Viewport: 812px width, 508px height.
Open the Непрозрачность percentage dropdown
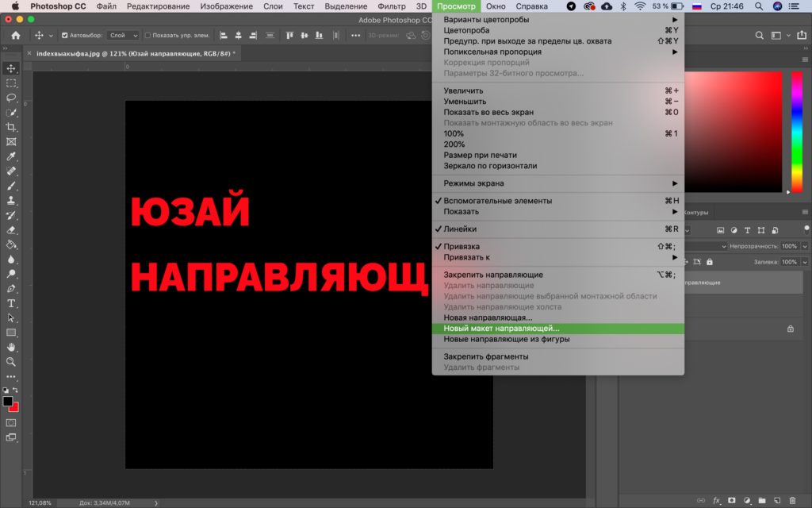tap(805, 246)
